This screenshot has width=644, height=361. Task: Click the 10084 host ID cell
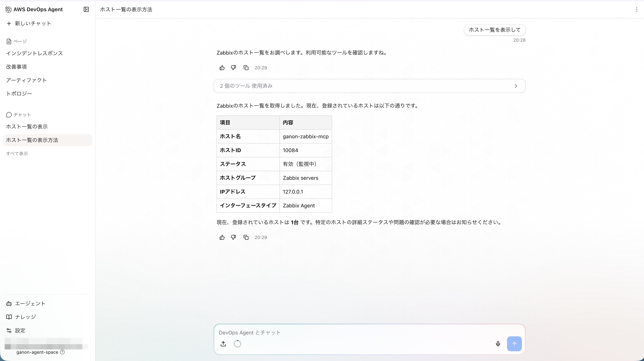[306, 150]
